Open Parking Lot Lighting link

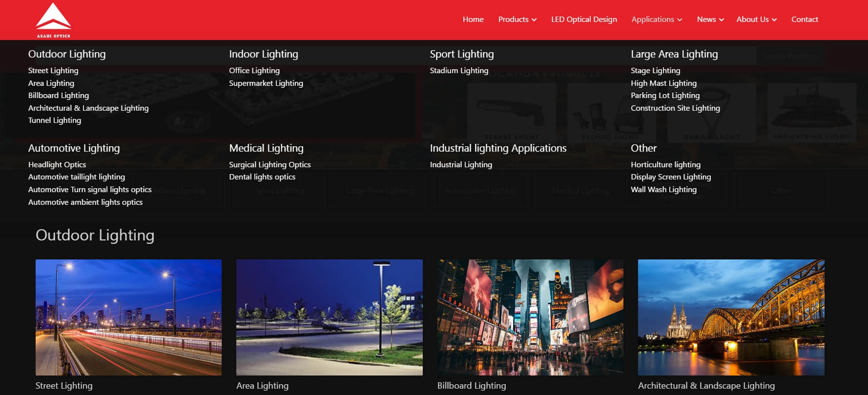(x=665, y=96)
